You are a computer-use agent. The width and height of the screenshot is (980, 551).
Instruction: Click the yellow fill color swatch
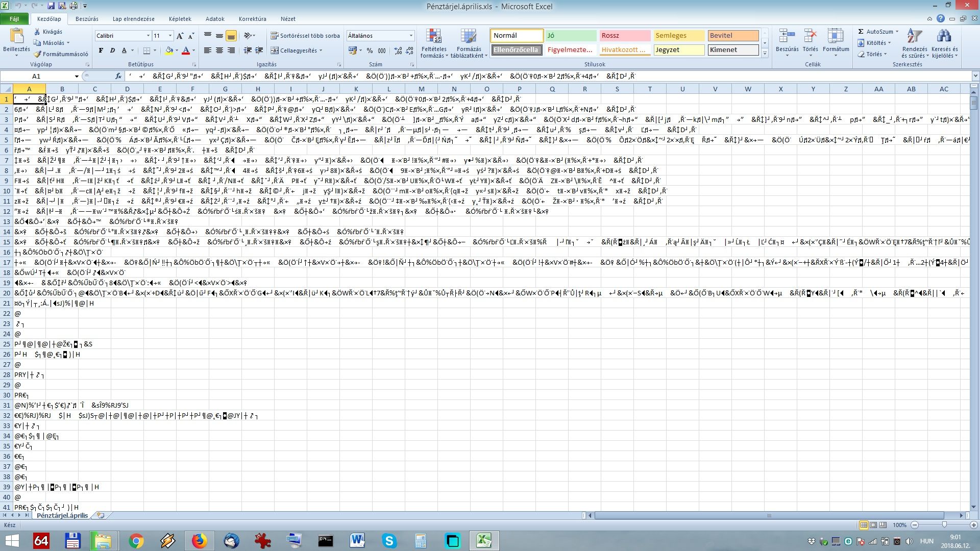[x=168, y=51]
